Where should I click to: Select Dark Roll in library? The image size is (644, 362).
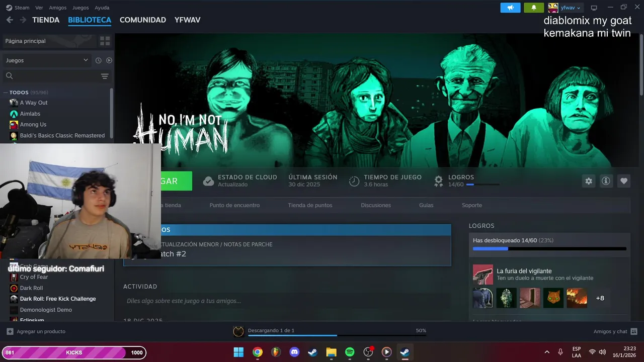coord(31,288)
